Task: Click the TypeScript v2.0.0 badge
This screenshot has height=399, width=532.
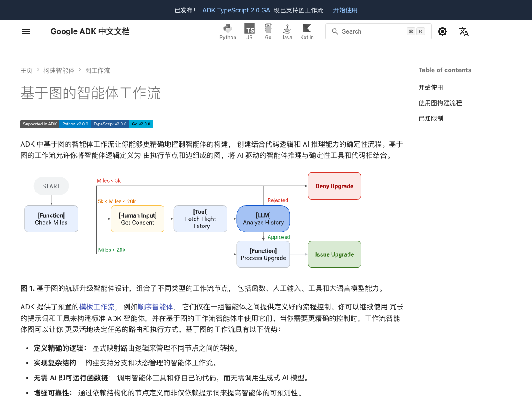Action: point(110,124)
